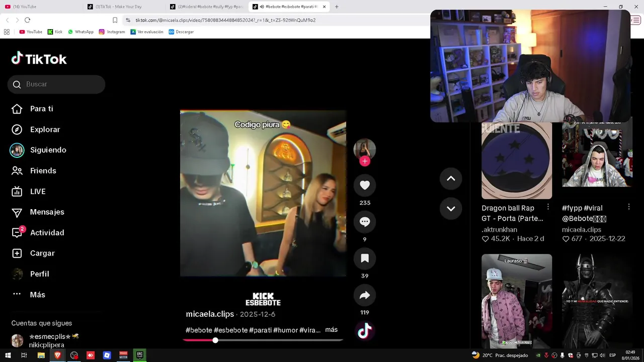
Task: Open Instagram bookmark
Action: [112, 32]
